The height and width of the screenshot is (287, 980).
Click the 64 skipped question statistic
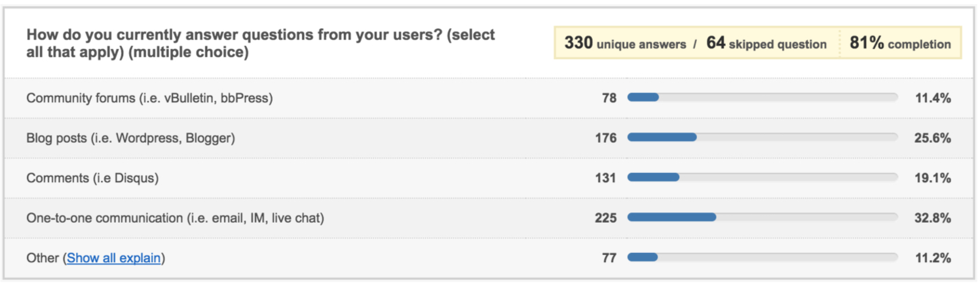pos(766,44)
